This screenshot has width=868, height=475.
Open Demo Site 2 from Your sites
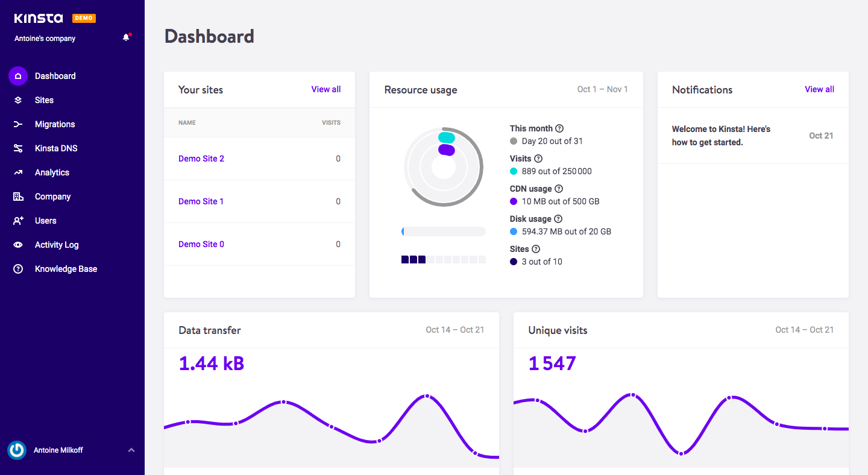(x=201, y=159)
